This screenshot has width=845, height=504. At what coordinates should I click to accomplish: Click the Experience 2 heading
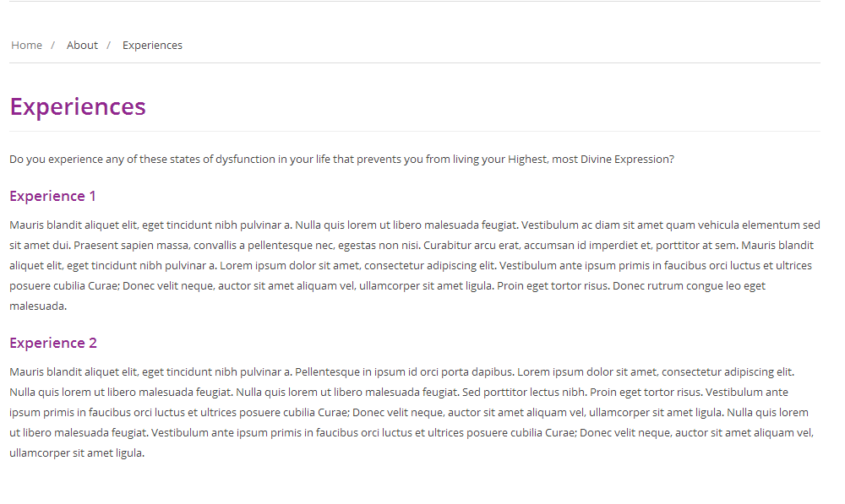(x=52, y=343)
